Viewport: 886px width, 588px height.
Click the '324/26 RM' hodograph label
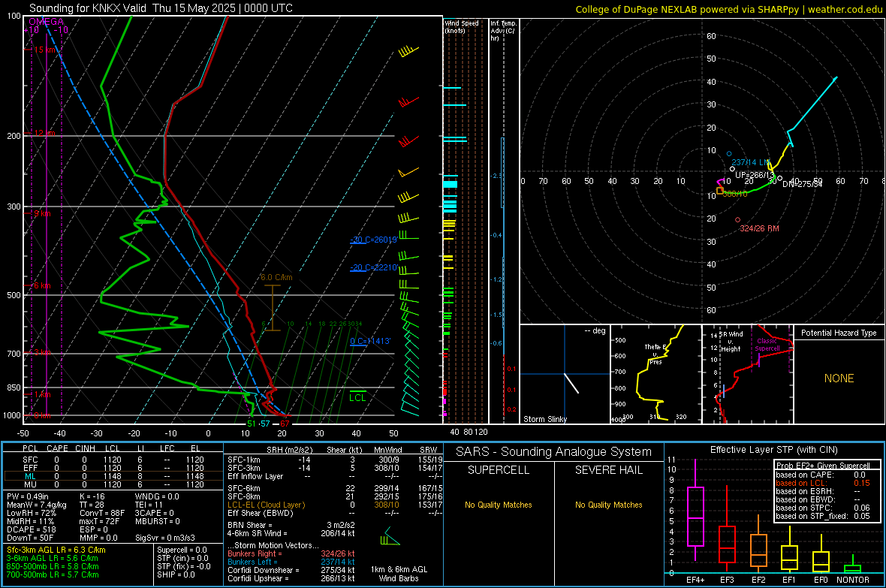759,228
